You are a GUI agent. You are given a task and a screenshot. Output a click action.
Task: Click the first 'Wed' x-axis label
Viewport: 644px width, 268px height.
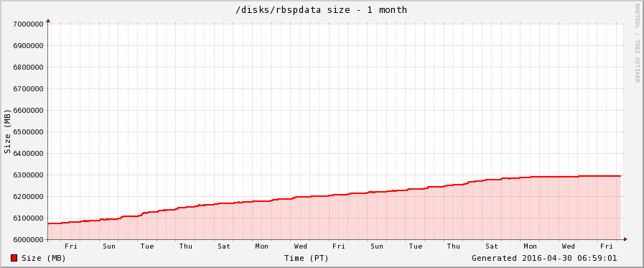pos(300,246)
